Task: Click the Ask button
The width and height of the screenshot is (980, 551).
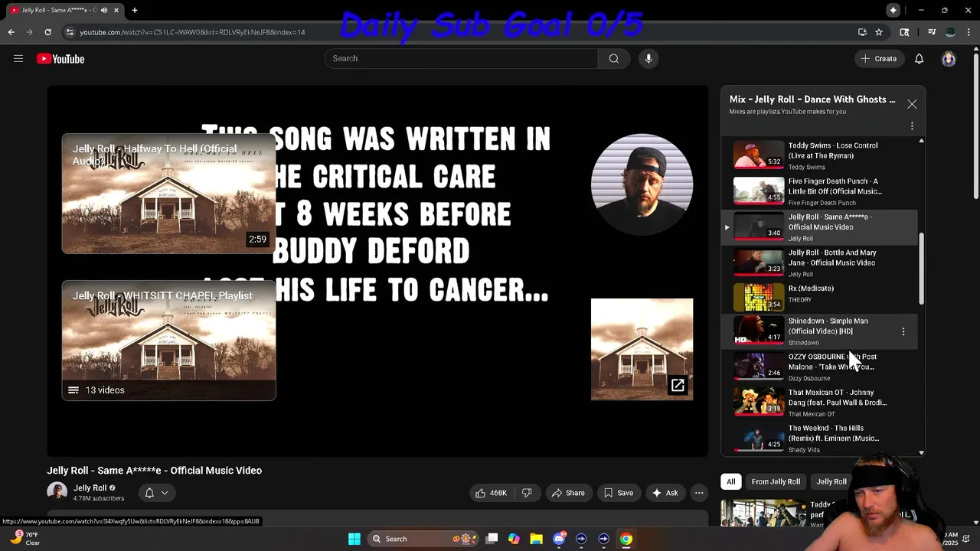Action: tap(665, 493)
